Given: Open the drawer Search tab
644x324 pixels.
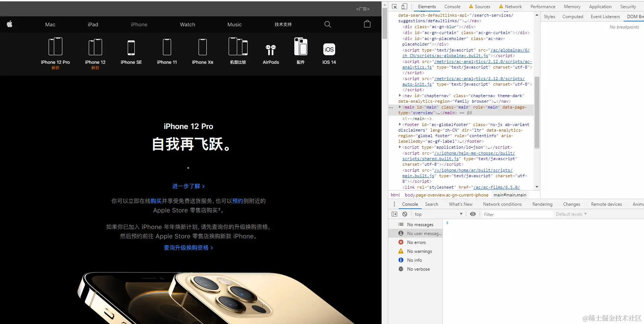Looking at the screenshot, I should pyautogui.click(x=431, y=204).
